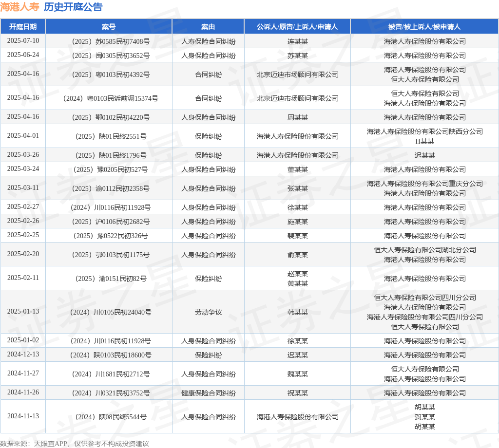Click case number (2025)鄂0102民初4220号
Screen dimensions: 499x448
click(111, 117)
